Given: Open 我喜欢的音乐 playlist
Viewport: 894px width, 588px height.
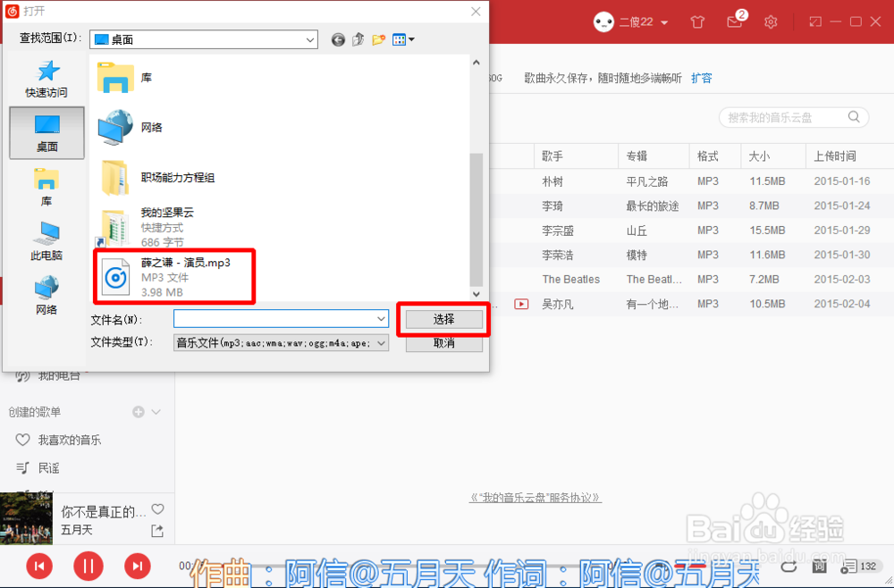Looking at the screenshot, I should 70,440.
